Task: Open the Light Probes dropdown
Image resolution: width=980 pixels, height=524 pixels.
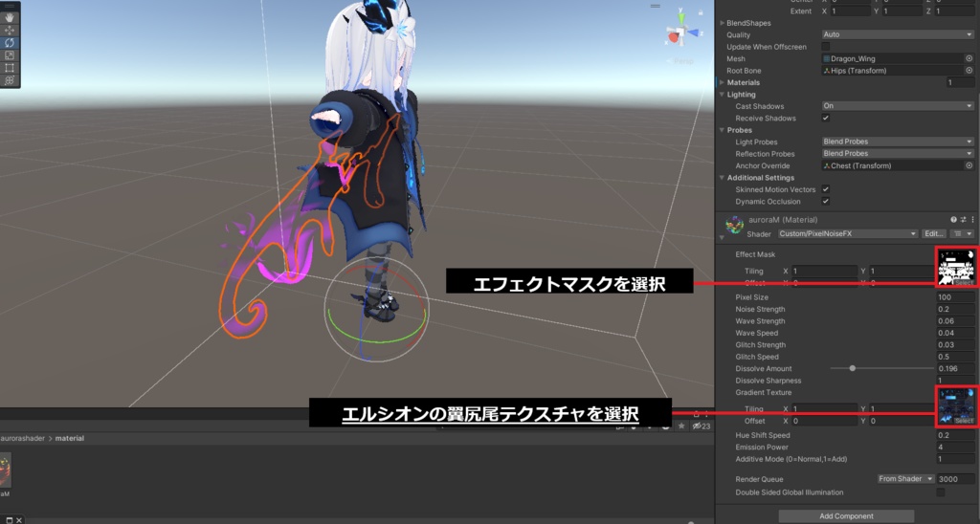Action: pyautogui.click(x=898, y=142)
